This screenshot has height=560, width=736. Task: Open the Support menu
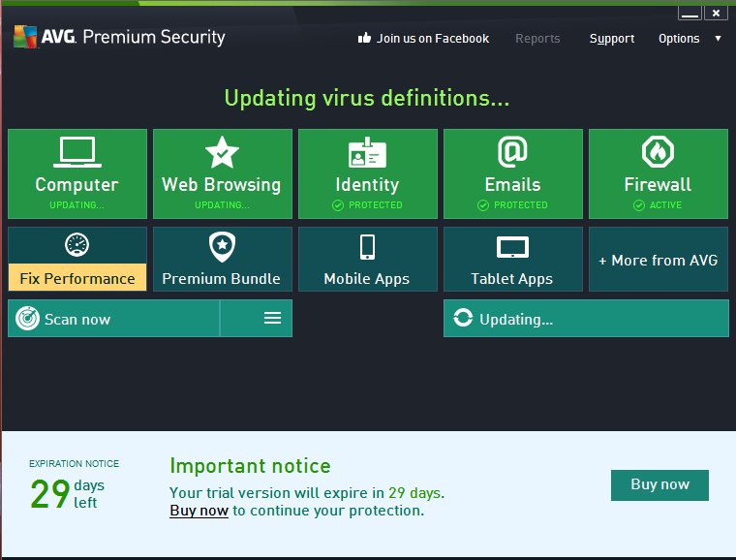612,39
